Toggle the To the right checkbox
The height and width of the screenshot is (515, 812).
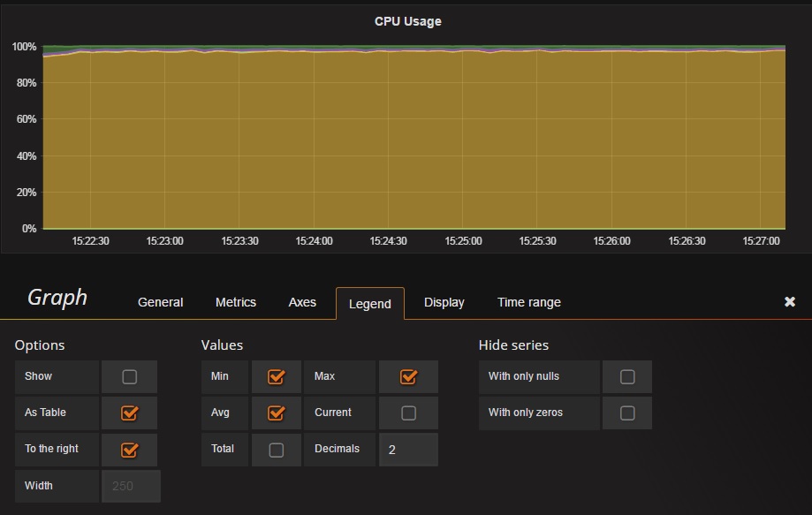(x=130, y=450)
